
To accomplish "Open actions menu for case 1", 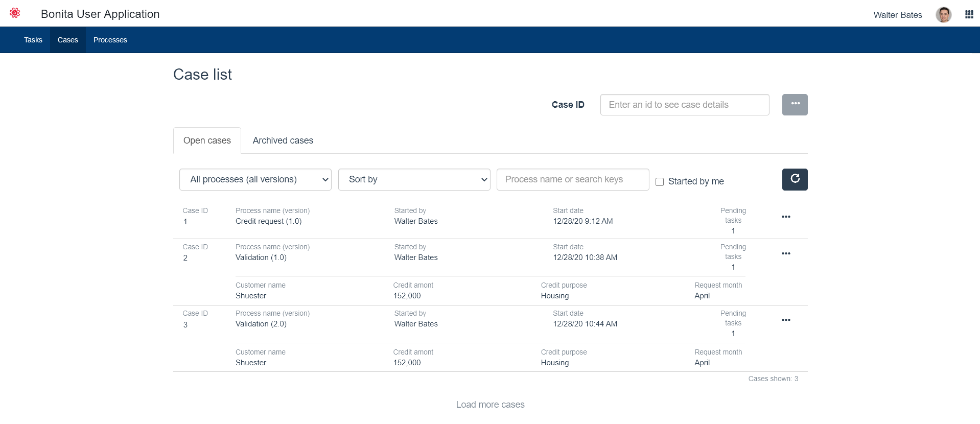I will [x=786, y=217].
